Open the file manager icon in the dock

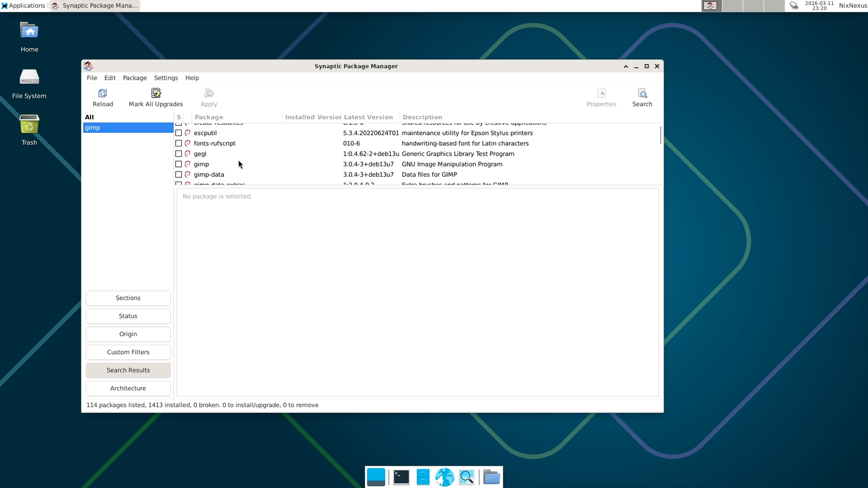[x=491, y=477]
